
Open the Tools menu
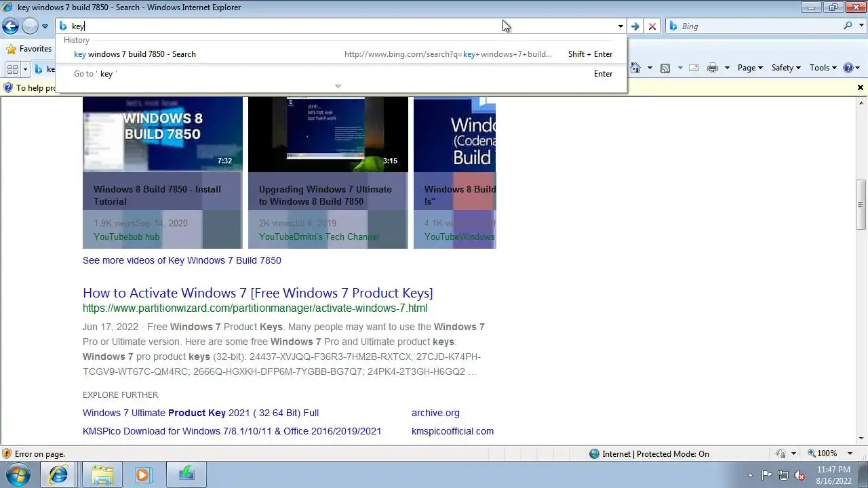824,68
